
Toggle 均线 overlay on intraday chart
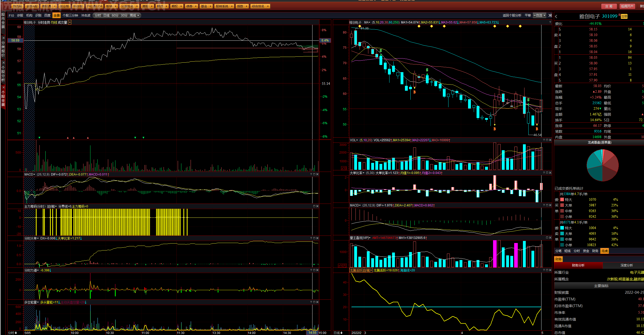(x=54, y=23)
